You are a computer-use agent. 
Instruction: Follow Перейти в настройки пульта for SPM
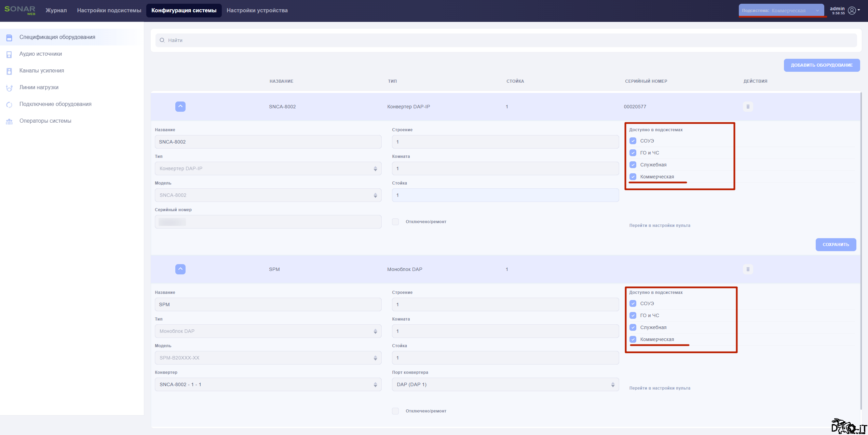(660, 388)
